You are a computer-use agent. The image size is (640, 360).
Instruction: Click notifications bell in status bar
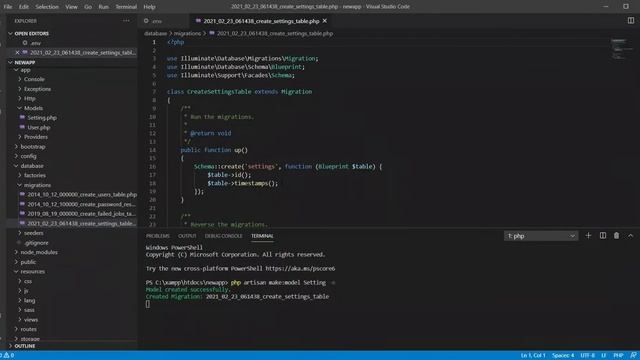pos(633,356)
